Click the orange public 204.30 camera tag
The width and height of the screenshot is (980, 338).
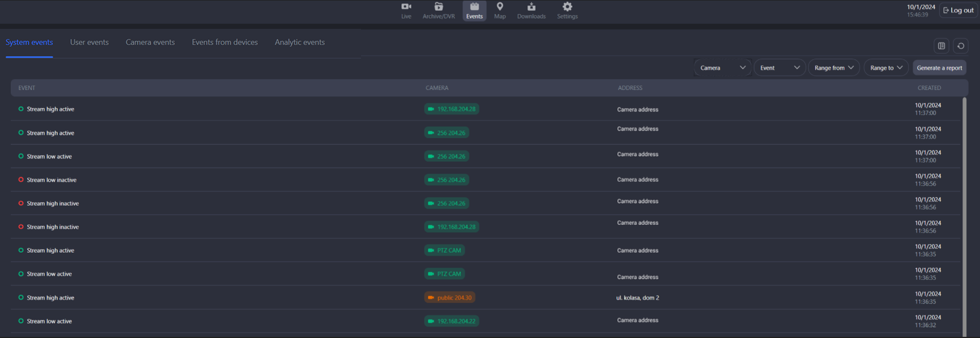coord(450,297)
